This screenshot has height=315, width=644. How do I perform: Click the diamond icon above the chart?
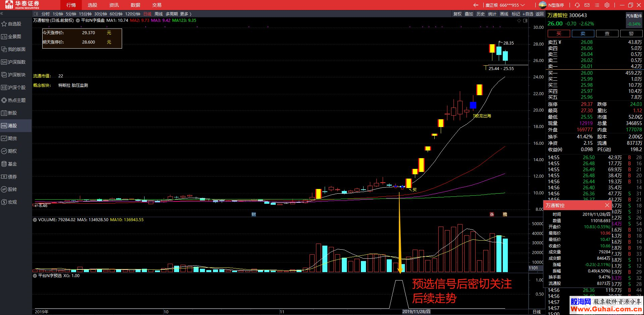519,20
